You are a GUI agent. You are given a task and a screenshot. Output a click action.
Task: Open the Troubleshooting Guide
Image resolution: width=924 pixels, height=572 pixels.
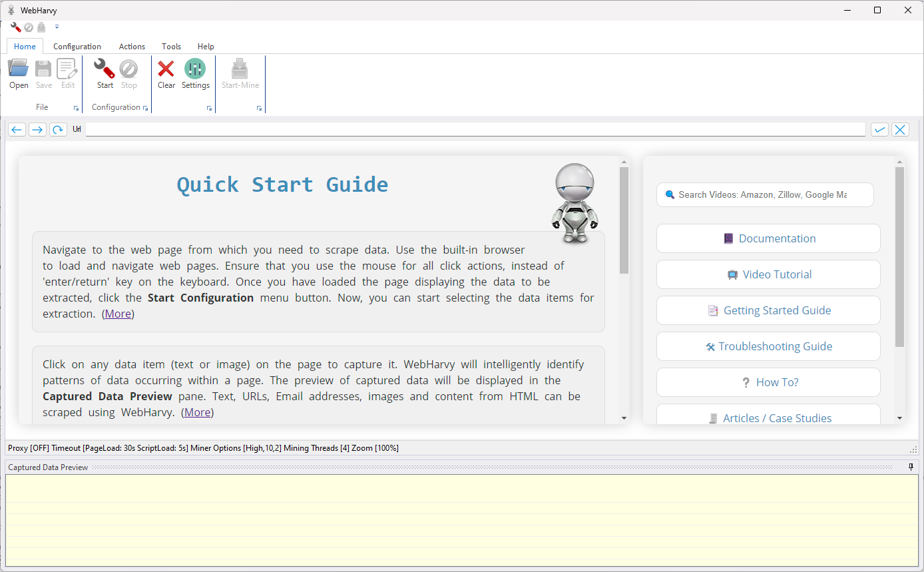click(768, 346)
